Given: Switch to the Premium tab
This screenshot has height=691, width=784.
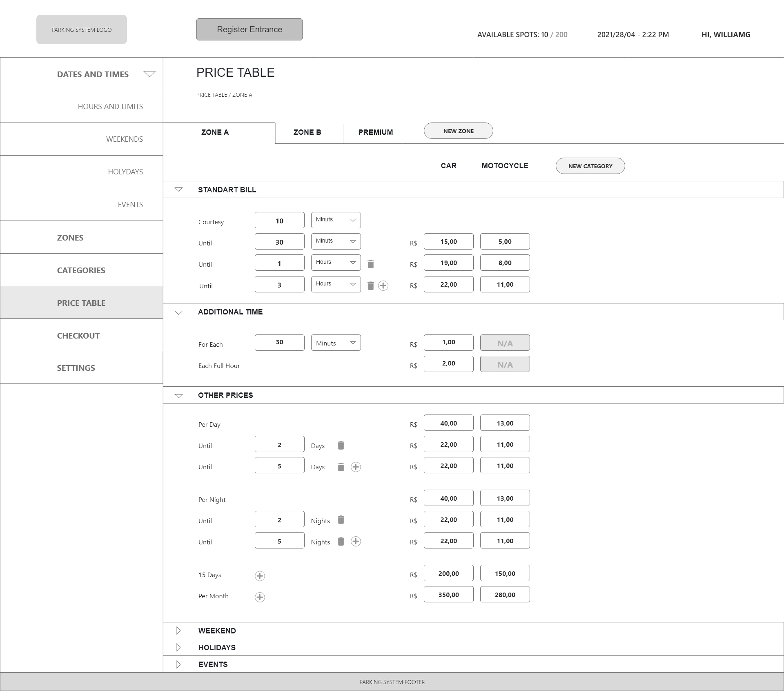Looking at the screenshot, I should [377, 133].
